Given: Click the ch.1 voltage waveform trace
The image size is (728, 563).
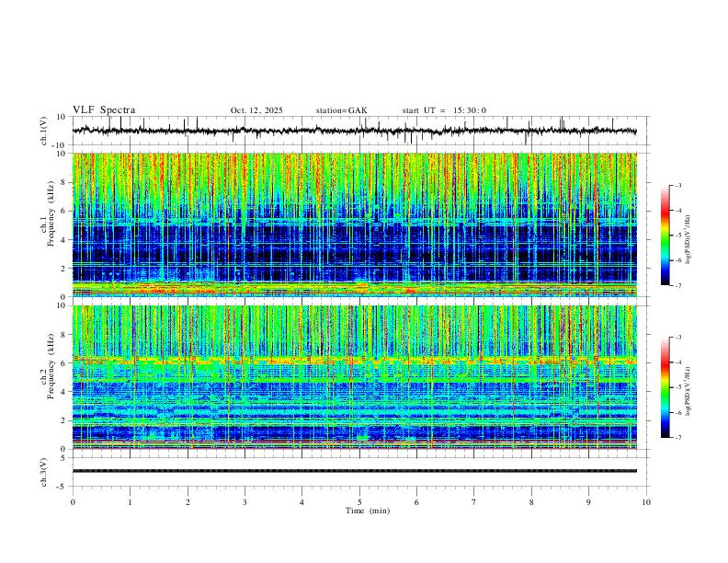Looking at the screenshot, I should click(x=354, y=131).
